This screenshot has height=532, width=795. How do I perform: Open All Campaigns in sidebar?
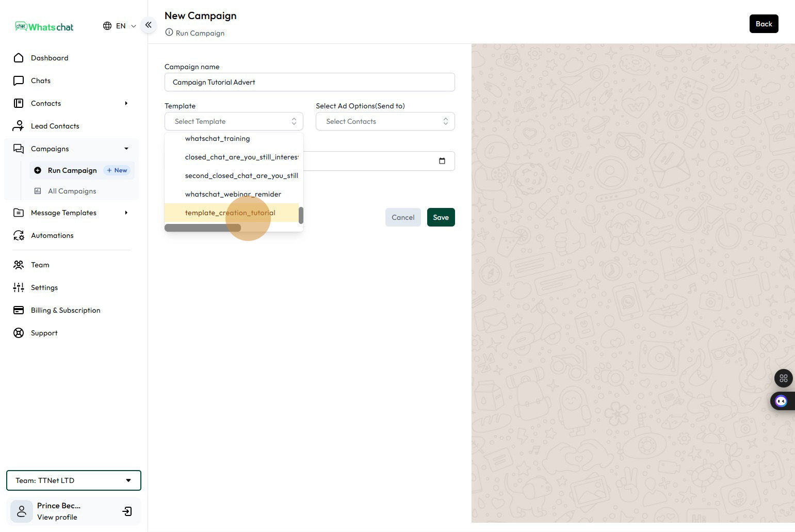(x=72, y=191)
